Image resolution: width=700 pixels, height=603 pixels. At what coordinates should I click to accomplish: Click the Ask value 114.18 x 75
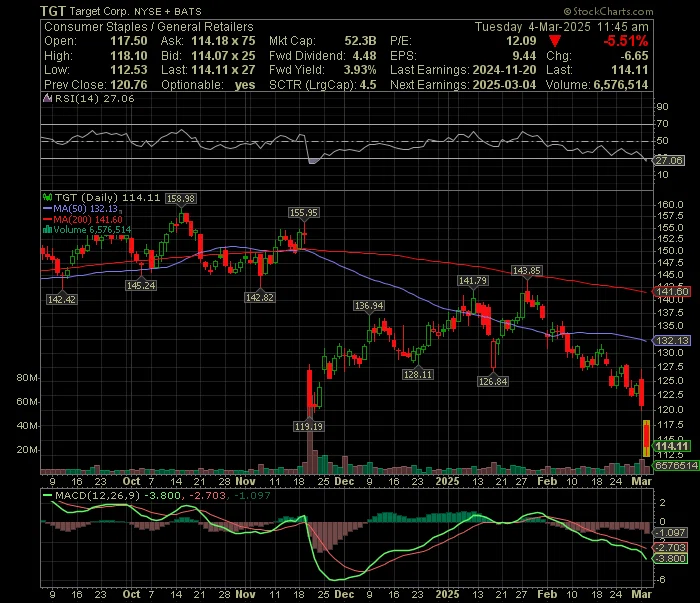223,41
